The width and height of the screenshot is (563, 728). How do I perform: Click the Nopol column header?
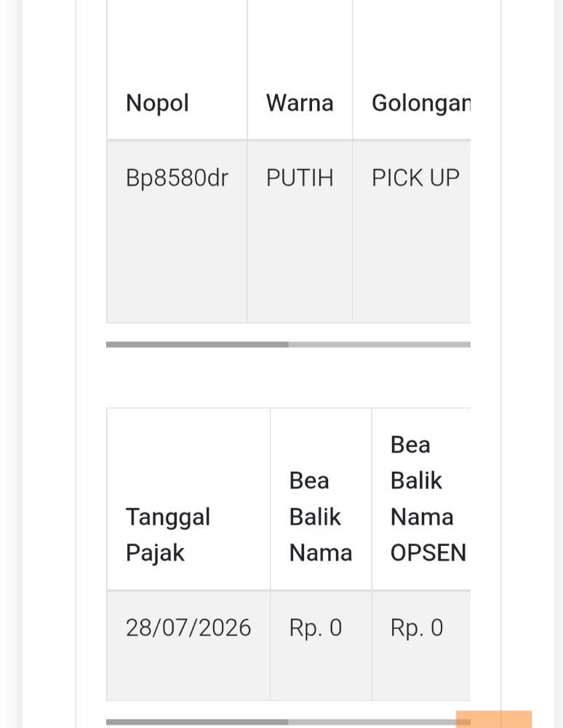[x=157, y=103]
